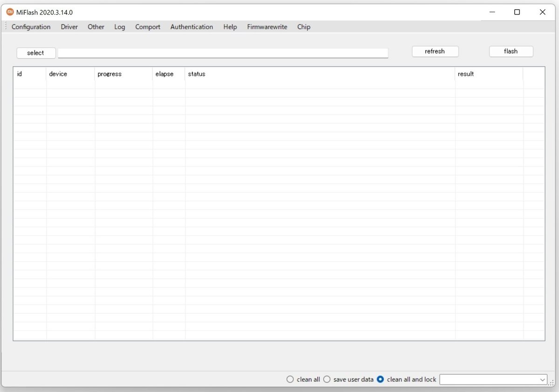This screenshot has height=392, width=559.
Task: Open the Comport menu
Action: click(x=148, y=27)
